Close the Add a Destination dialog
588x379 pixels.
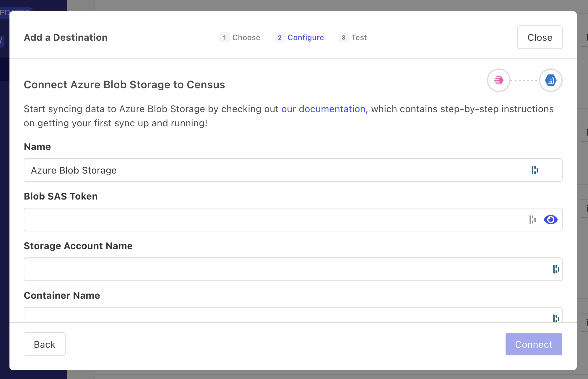click(540, 37)
